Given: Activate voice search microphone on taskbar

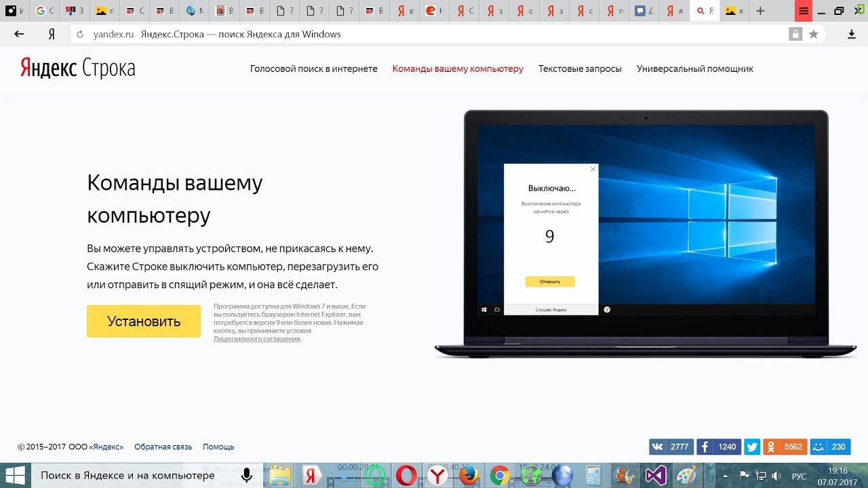Looking at the screenshot, I should pyautogui.click(x=248, y=475).
